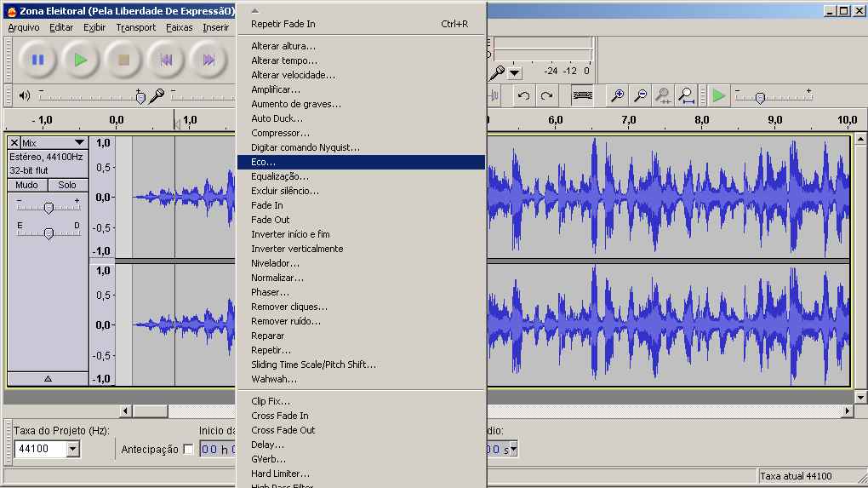Choose Normalizar effect
This screenshot has height=488, width=868.
coord(362,278)
